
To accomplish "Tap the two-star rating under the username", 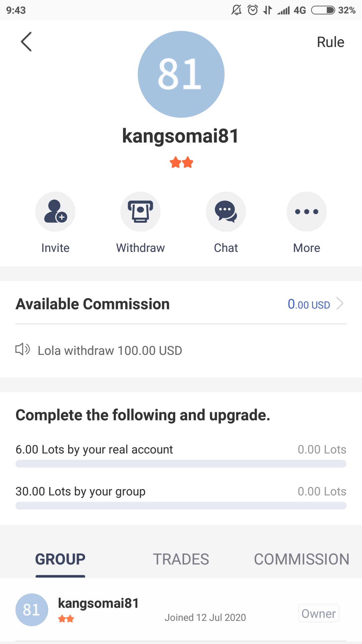I will click(x=181, y=162).
